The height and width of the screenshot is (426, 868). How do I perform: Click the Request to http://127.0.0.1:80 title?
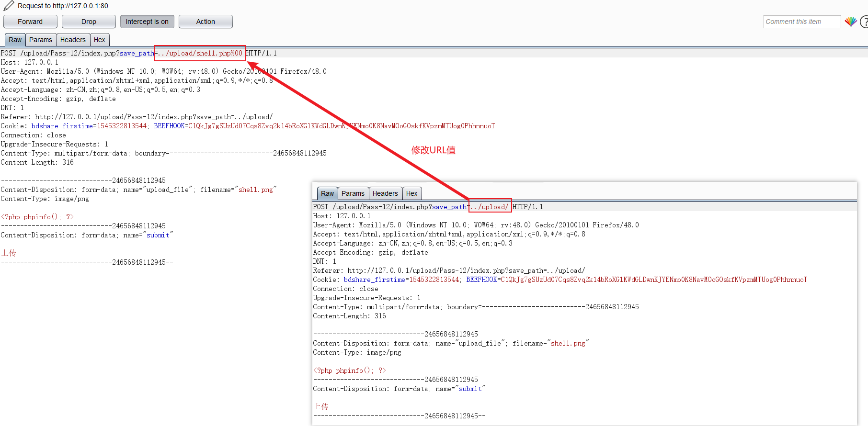(x=63, y=6)
